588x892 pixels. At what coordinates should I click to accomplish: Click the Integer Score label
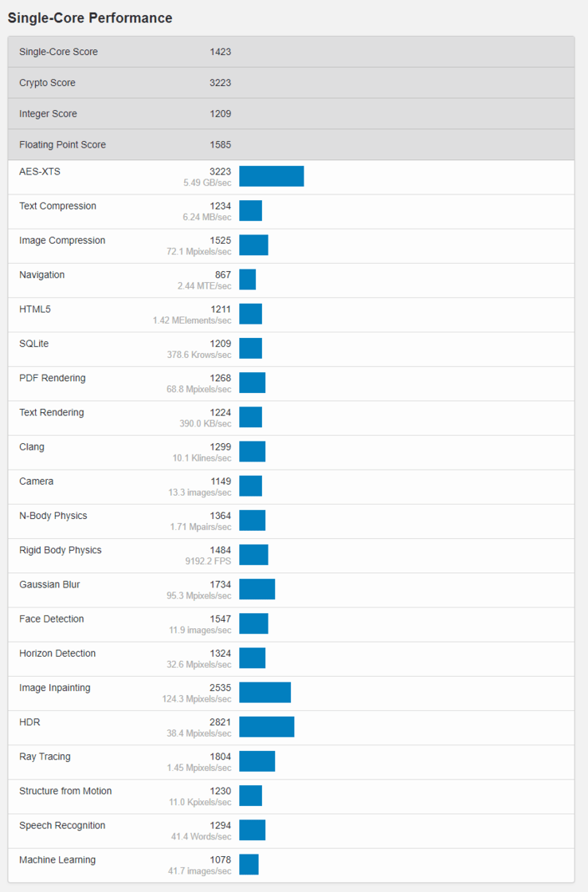tap(49, 114)
